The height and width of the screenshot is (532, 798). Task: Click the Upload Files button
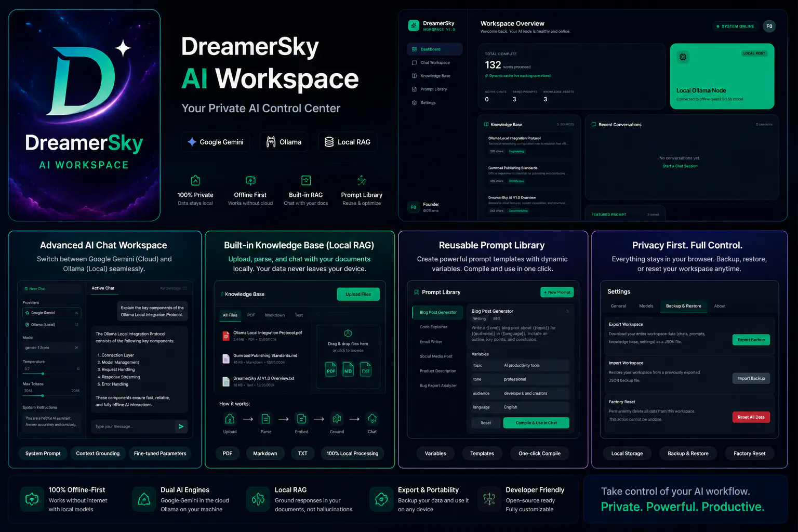click(x=358, y=294)
